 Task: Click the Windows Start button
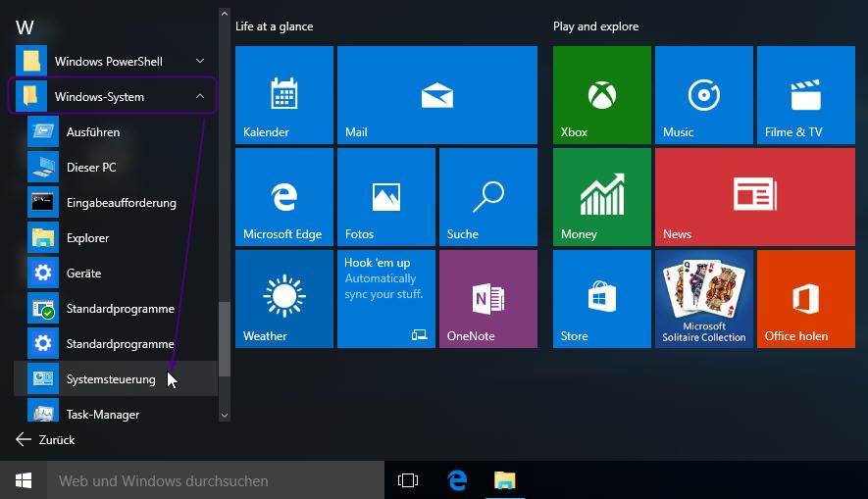[24, 480]
